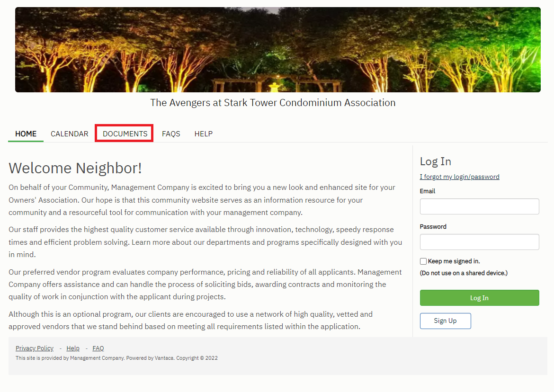This screenshot has width=554, height=392.
Task: Click the Log In panel heading
Action: 435,161
